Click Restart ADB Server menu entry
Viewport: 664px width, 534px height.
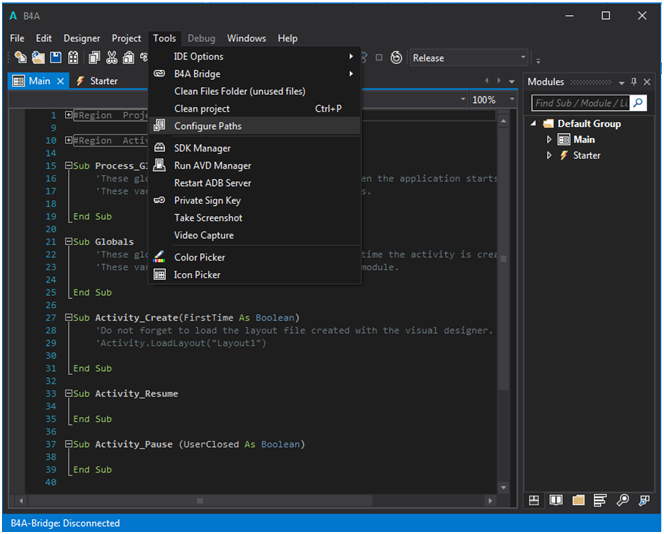[x=212, y=183]
